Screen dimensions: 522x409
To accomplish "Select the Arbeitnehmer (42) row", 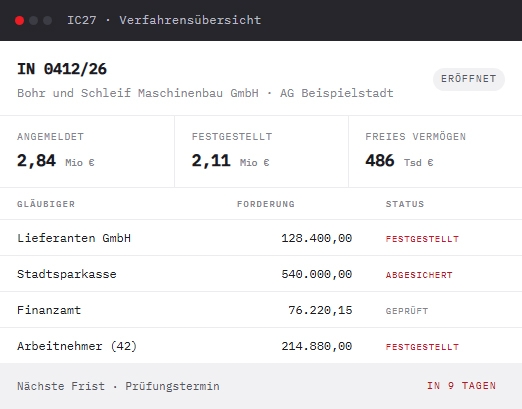I will tap(261, 346).
